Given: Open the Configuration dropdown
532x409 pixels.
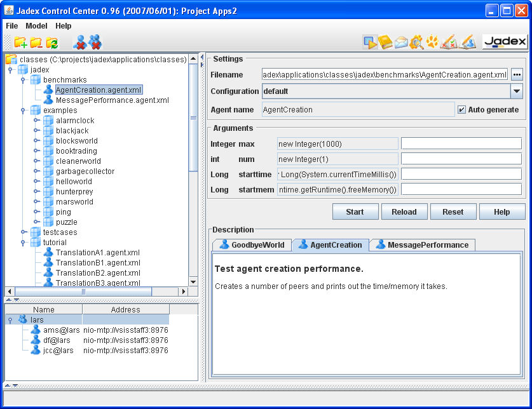Looking at the screenshot, I should pos(516,91).
